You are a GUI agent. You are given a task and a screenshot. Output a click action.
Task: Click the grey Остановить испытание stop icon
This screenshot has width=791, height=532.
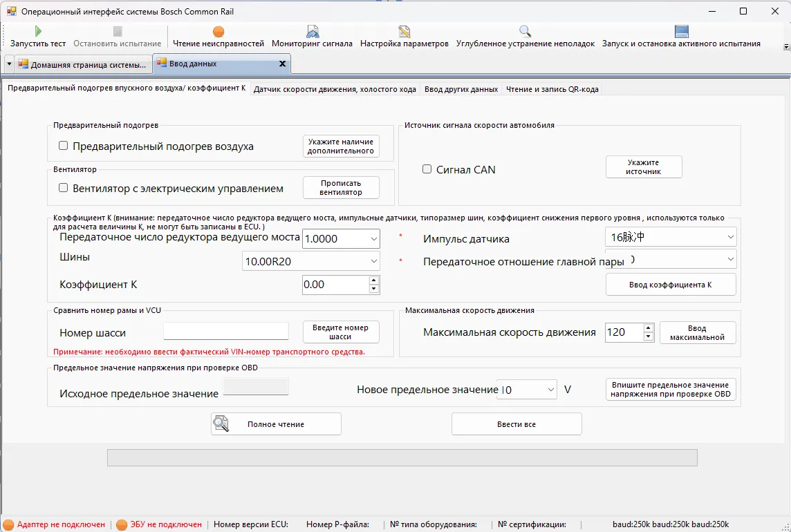click(x=118, y=32)
